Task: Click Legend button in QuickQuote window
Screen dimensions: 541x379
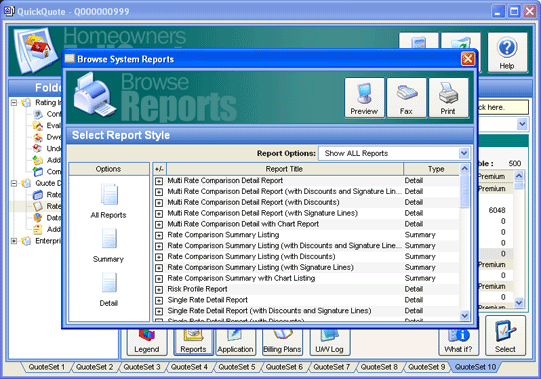Action: (x=147, y=342)
